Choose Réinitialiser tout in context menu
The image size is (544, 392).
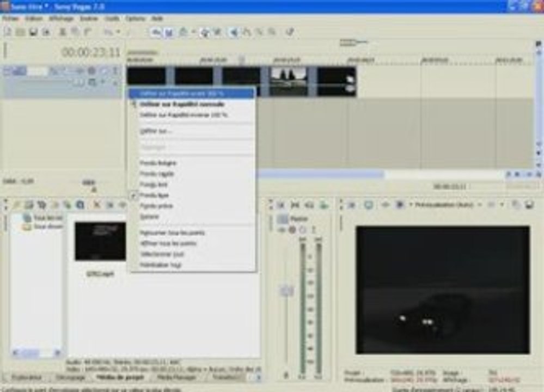(x=192, y=265)
